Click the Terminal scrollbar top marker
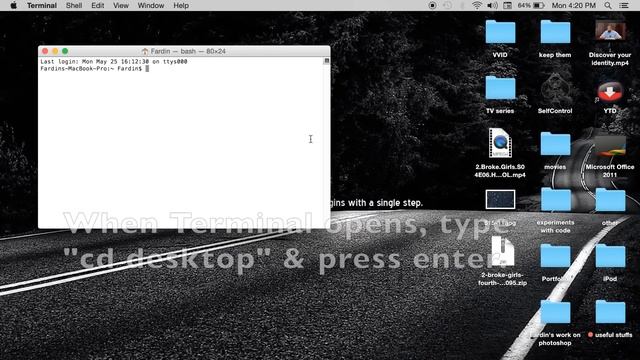 click(x=327, y=61)
